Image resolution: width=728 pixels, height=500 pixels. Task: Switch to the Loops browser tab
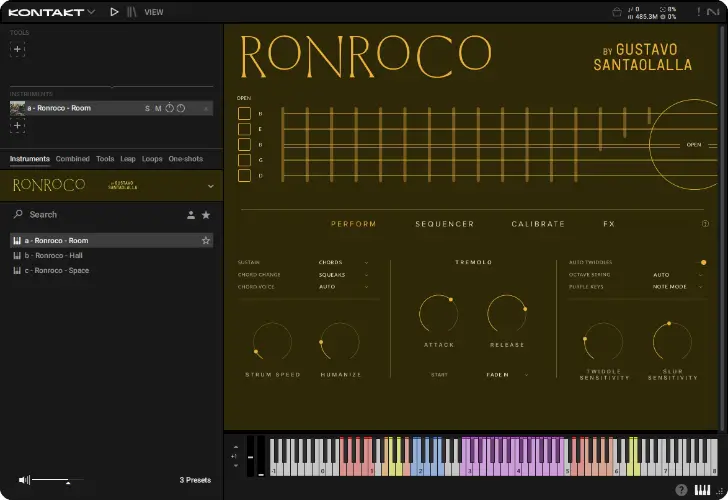tap(152, 159)
